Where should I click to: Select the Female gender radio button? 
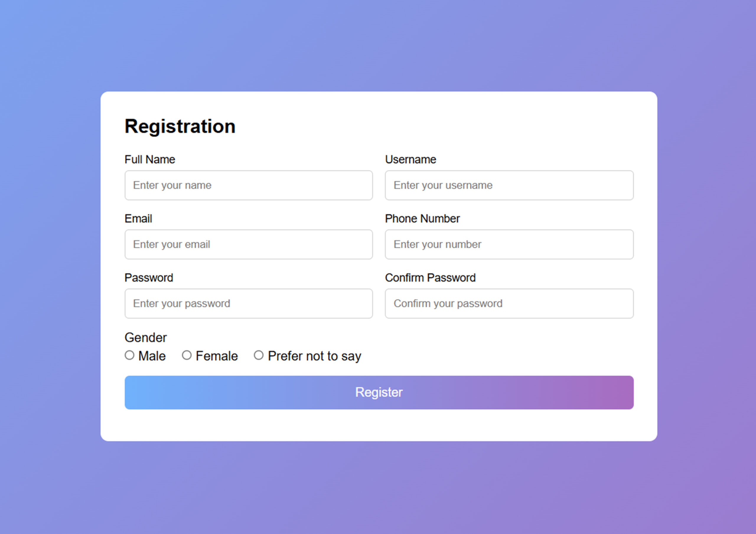coord(187,355)
